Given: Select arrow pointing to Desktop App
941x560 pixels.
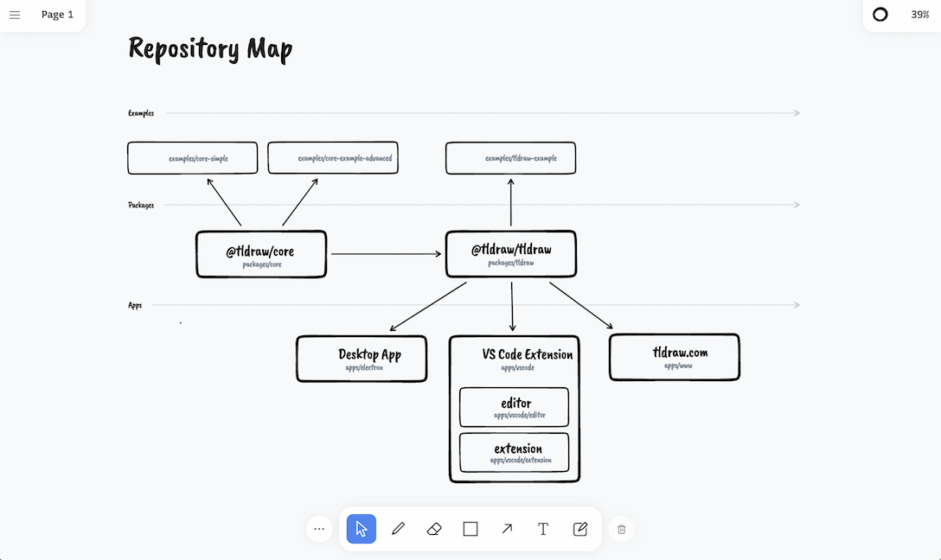Looking at the screenshot, I should (428, 307).
